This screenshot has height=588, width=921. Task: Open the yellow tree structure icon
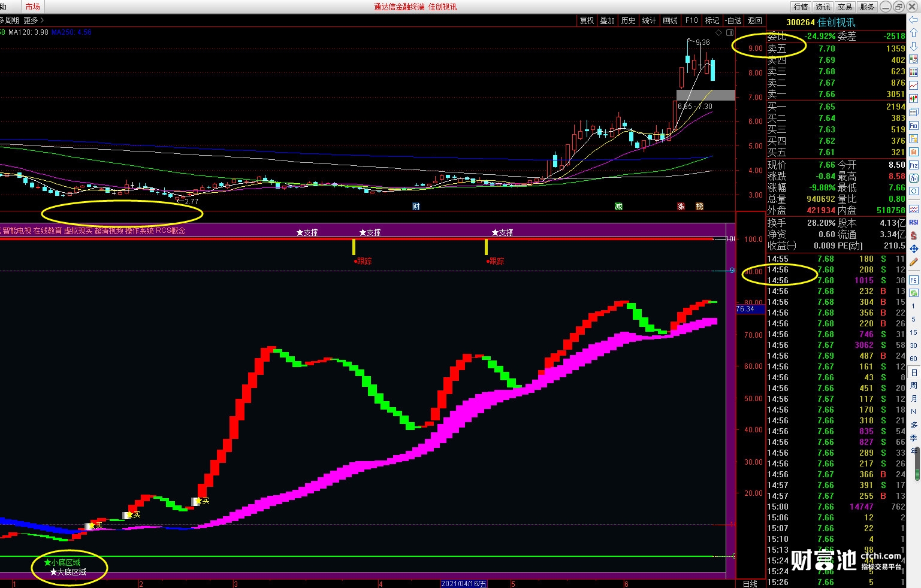pyautogui.click(x=914, y=139)
